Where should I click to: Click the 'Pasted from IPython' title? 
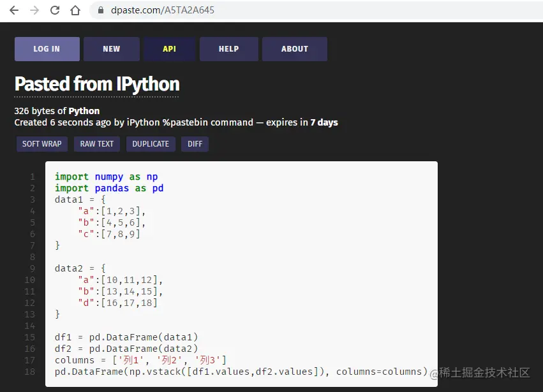[97, 84]
